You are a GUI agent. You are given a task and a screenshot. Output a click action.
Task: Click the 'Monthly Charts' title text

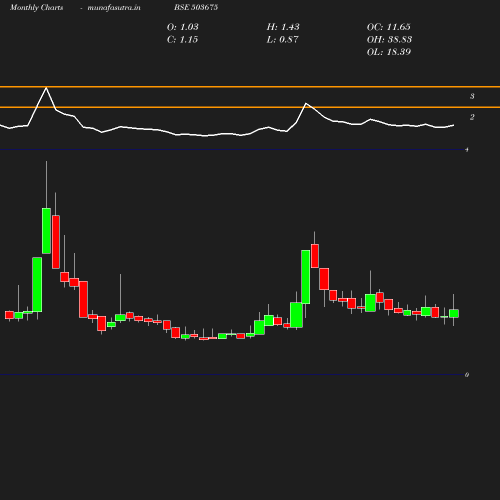(36, 7)
